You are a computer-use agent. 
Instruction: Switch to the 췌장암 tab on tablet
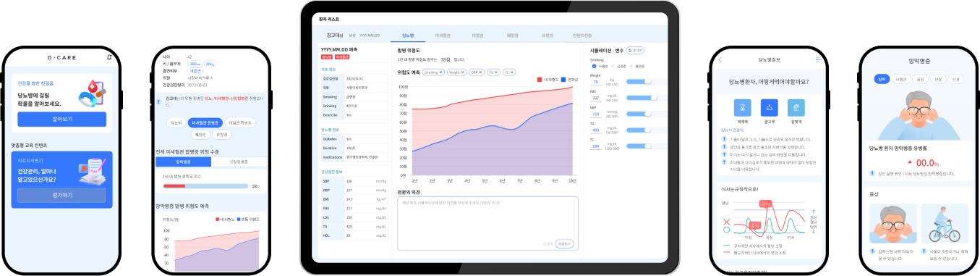[x=513, y=35]
